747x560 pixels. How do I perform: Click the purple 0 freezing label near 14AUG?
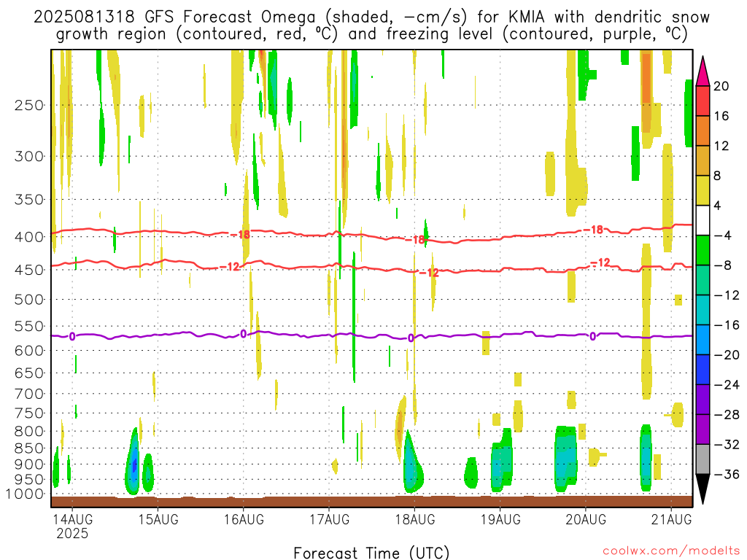(x=72, y=337)
